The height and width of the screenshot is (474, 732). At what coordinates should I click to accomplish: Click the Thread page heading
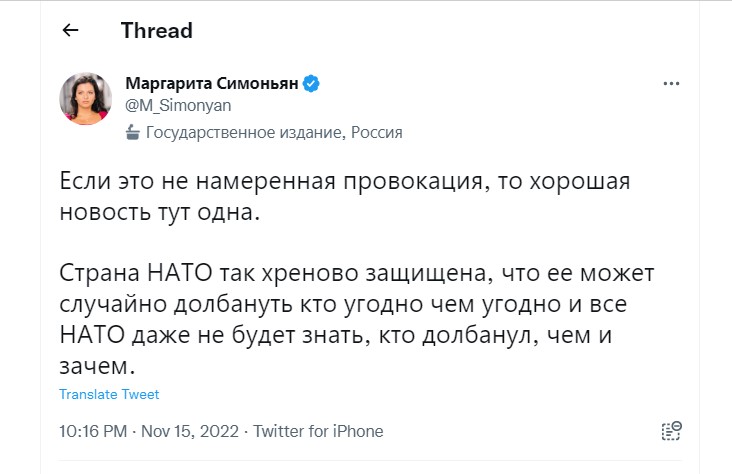click(x=157, y=30)
